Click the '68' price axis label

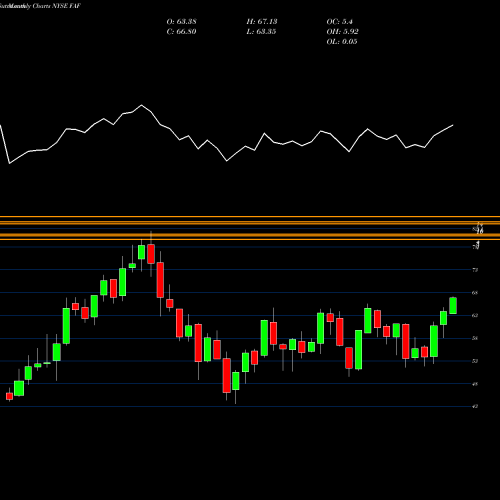click(475, 293)
